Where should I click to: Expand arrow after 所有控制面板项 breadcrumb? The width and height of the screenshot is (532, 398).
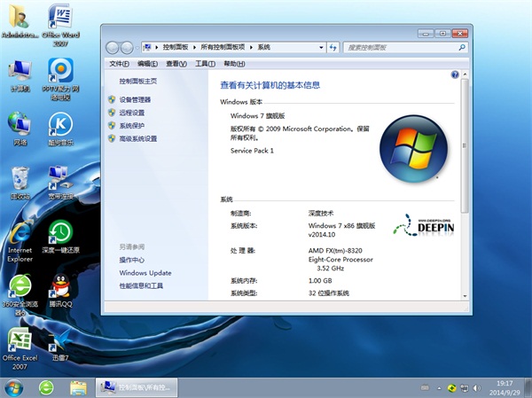tap(251, 48)
